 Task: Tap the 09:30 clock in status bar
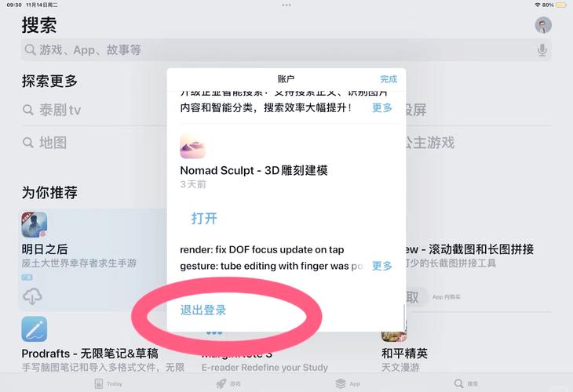[14, 5]
